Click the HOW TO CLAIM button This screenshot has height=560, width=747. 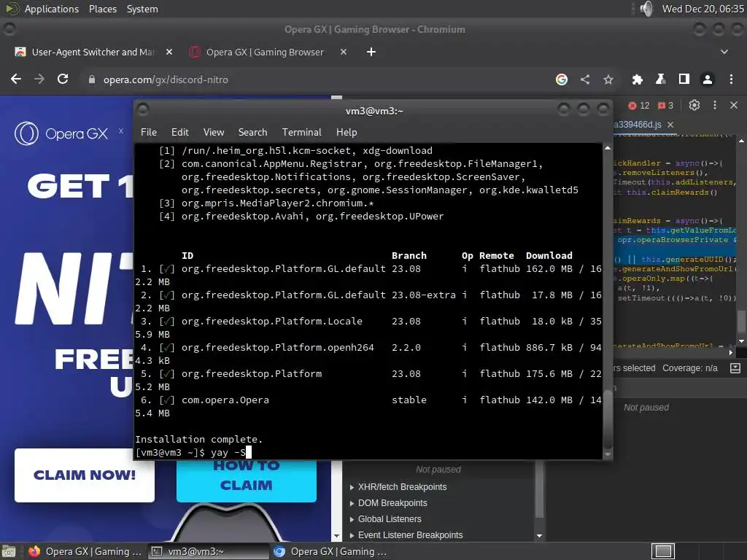pos(247,481)
